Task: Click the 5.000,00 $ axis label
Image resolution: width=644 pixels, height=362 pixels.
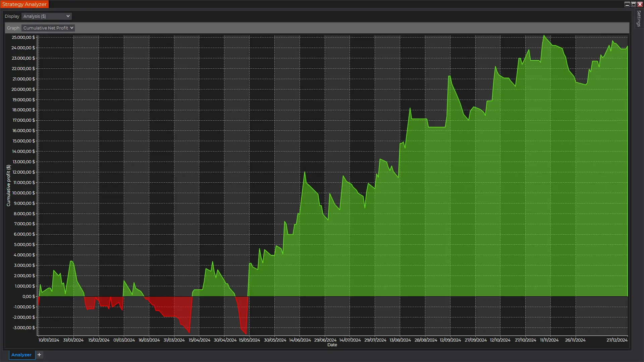Action: coord(24,244)
